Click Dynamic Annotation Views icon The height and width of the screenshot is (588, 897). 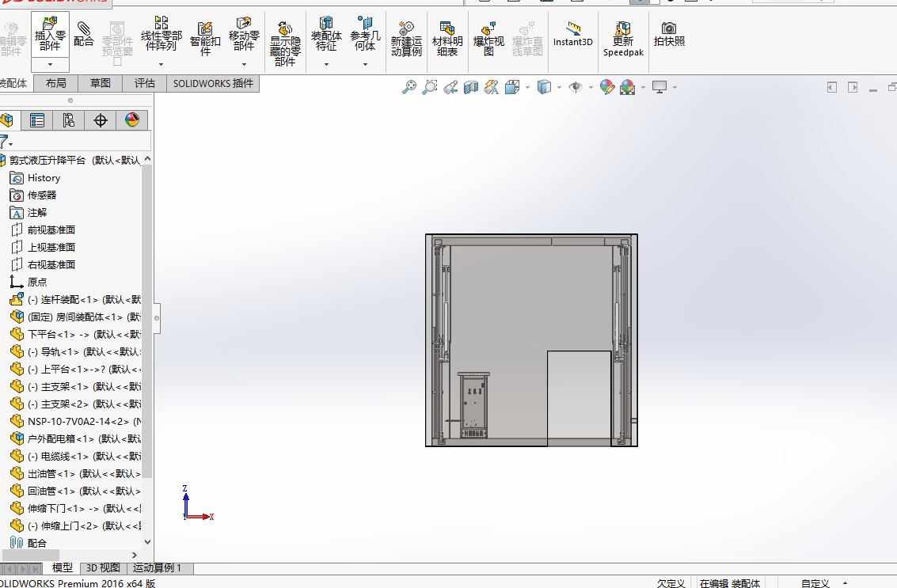(492, 87)
